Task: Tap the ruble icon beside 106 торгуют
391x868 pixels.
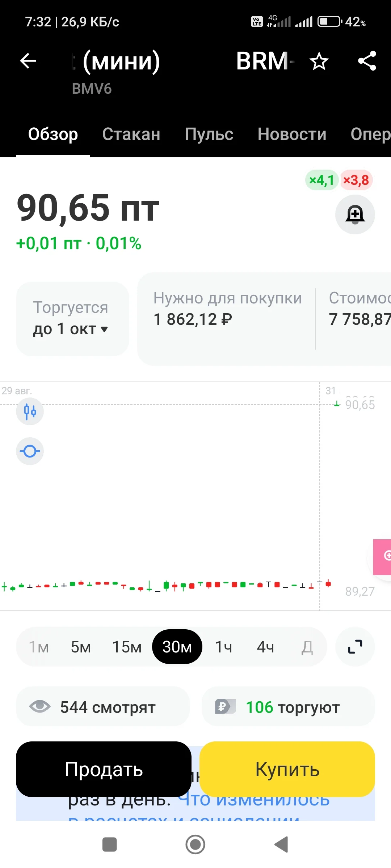Action: coord(225,706)
